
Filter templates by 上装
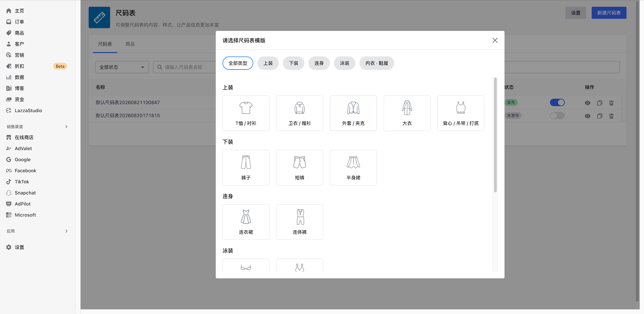268,63
